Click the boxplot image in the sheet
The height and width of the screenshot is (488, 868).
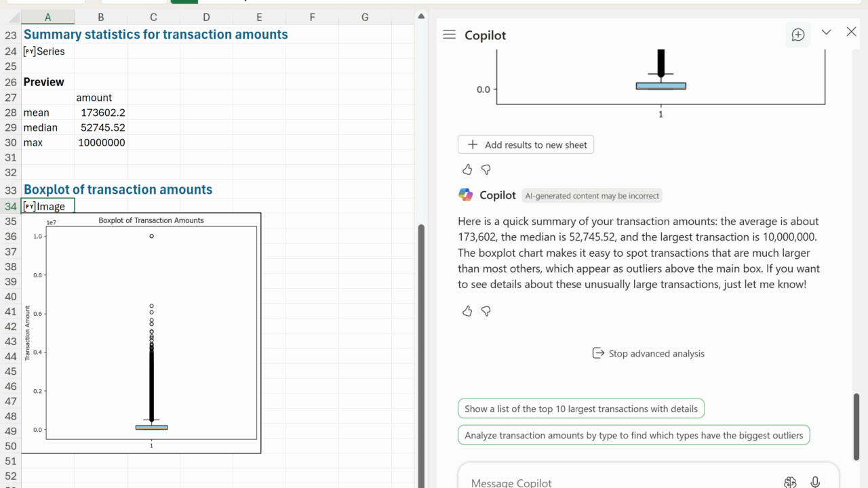click(141, 332)
